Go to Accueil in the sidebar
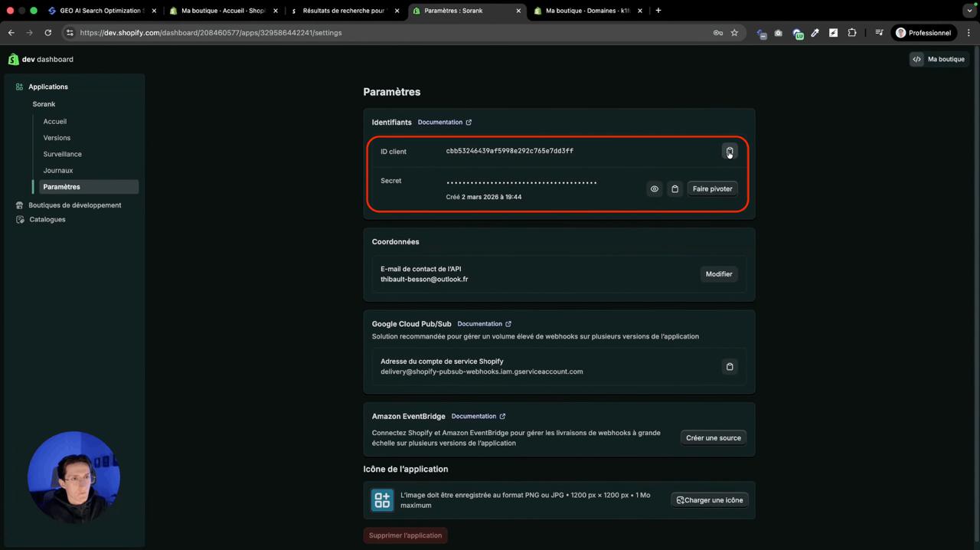 pyautogui.click(x=55, y=122)
